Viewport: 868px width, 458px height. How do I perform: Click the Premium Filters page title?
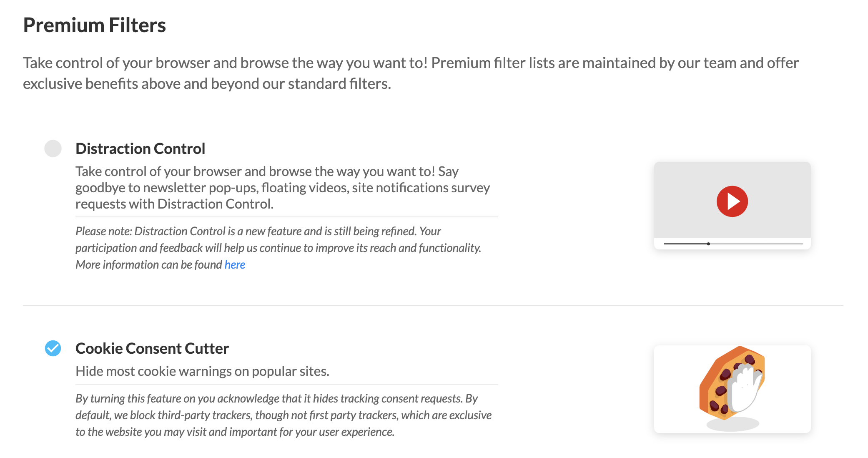pos(95,25)
